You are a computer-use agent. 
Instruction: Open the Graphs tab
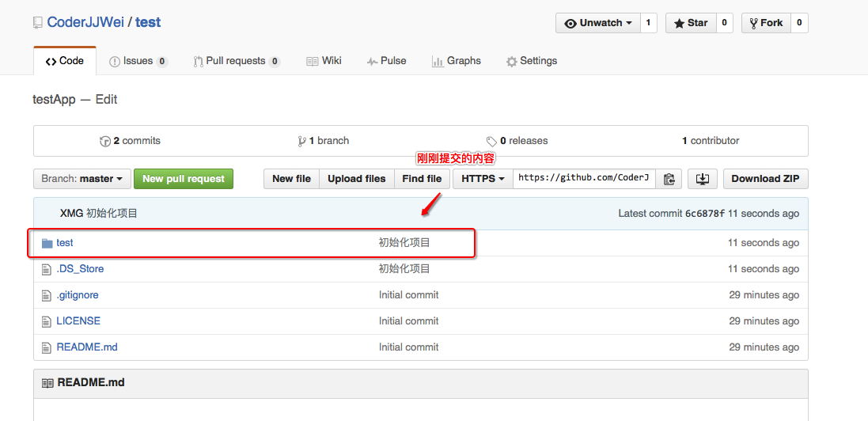[x=456, y=61]
